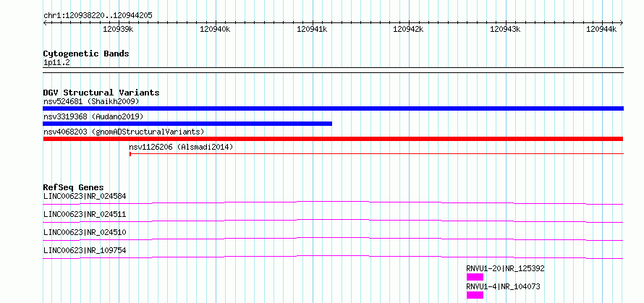Select the DGV Structural Variants track title
644x303 pixels.
click(101, 93)
